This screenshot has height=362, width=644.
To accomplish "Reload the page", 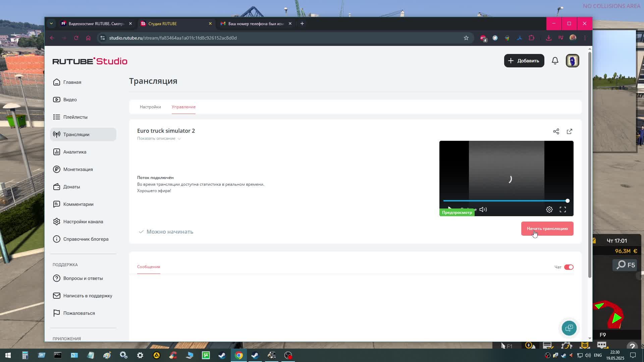I will (x=76, y=38).
